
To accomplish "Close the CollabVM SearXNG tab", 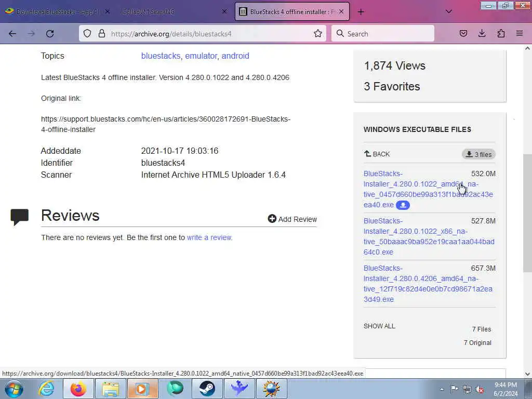I will tap(224, 11).
